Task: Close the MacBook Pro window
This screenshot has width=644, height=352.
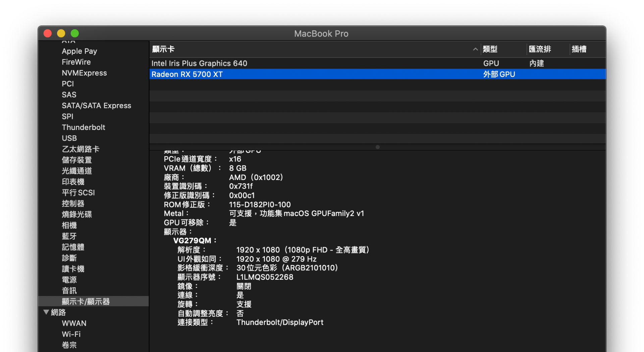Action: pyautogui.click(x=48, y=33)
